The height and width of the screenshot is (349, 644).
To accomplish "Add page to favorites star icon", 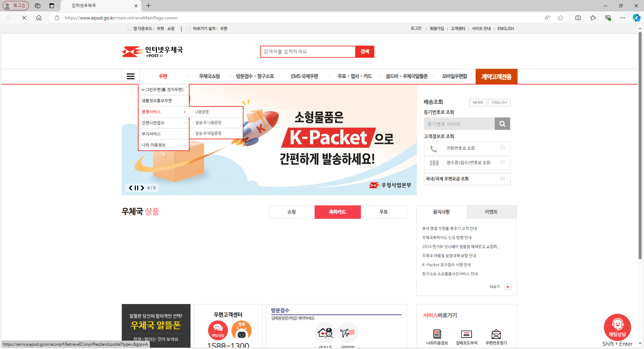I will pyautogui.click(x=560, y=18).
